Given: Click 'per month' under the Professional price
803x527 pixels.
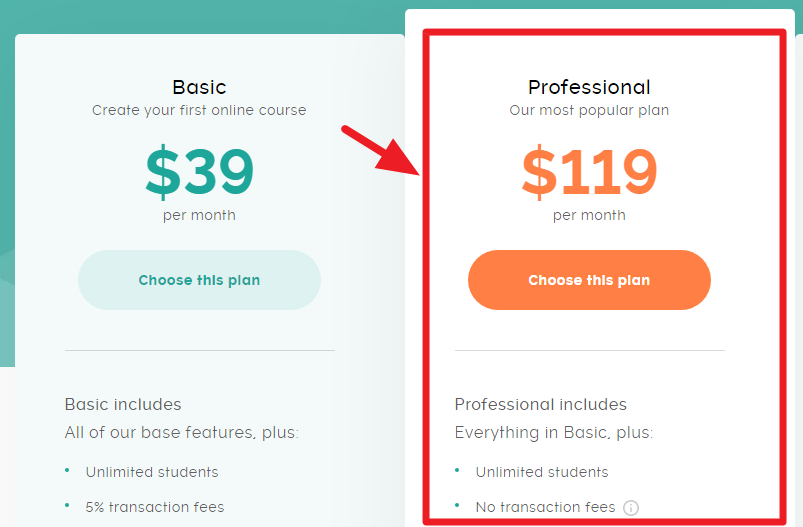Looking at the screenshot, I should [x=589, y=215].
